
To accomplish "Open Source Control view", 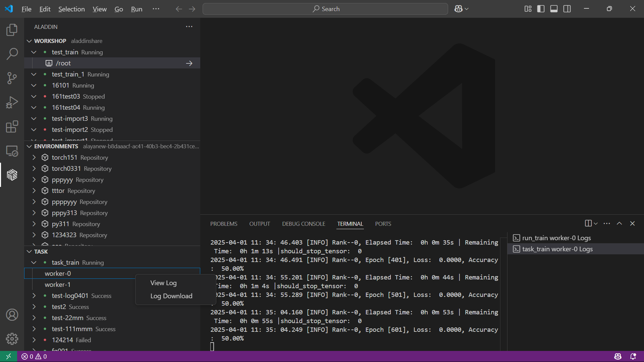I will point(12,78).
